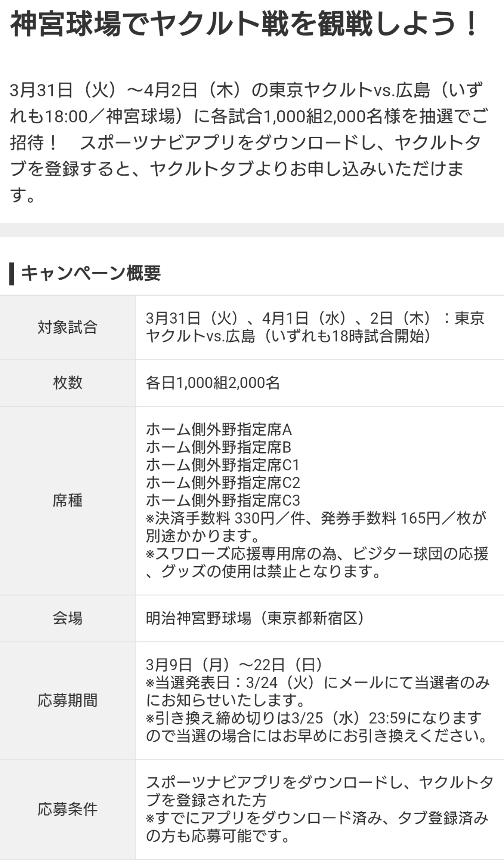504x865 pixels.
Task: Click the ホーム側外野指定席C1 line
Action: point(223,465)
